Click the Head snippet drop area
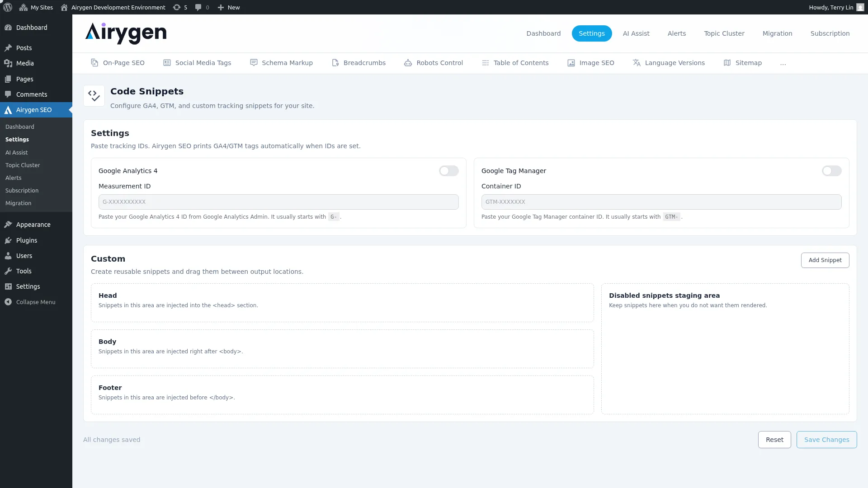 click(342, 303)
